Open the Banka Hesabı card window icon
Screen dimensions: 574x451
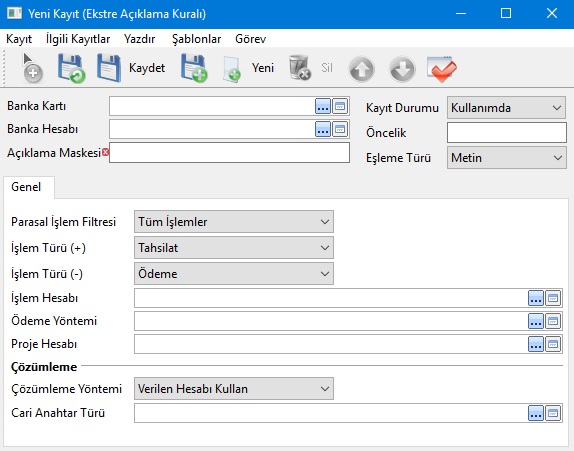[x=340, y=129]
